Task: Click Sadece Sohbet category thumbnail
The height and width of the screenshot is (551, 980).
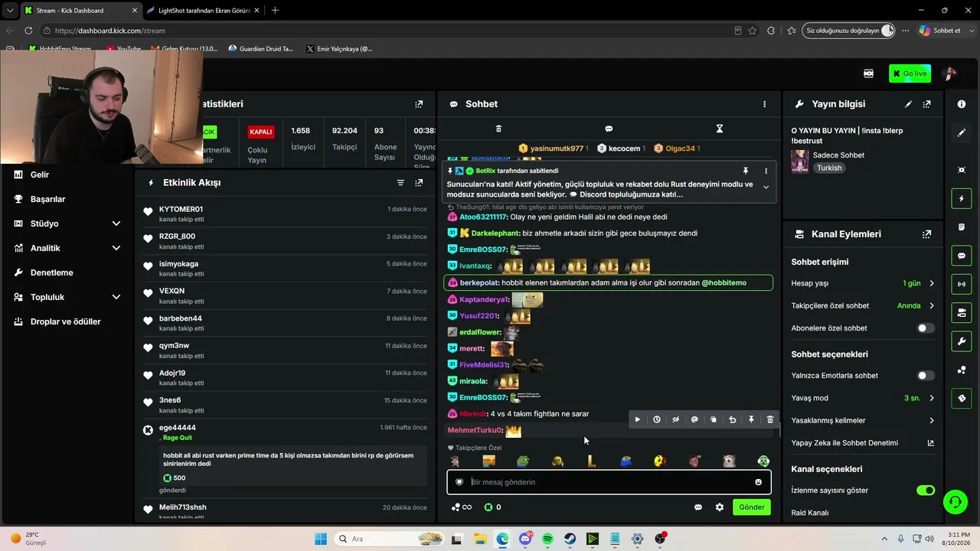Action: coord(800,161)
